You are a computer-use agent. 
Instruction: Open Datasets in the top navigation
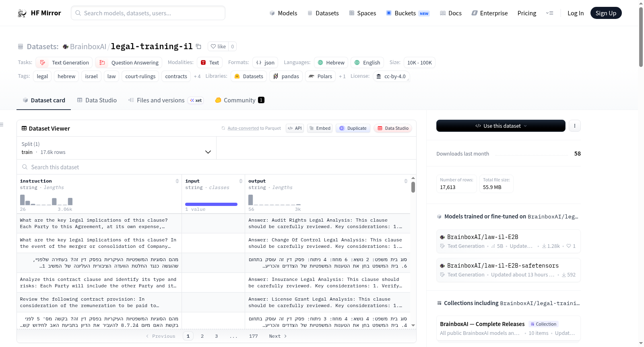[323, 13]
